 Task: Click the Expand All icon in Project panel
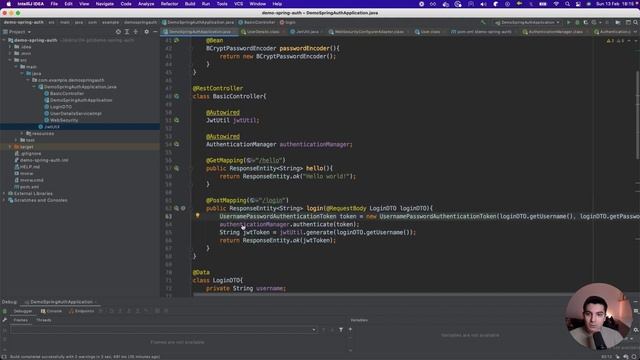(x=127, y=31)
